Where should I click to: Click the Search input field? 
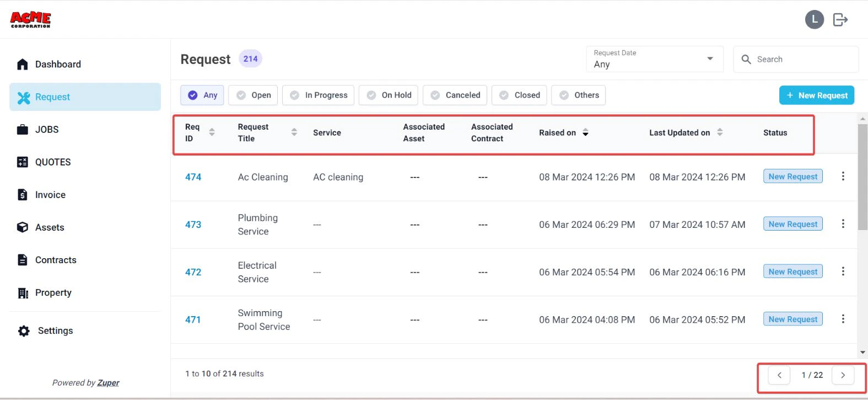click(796, 59)
